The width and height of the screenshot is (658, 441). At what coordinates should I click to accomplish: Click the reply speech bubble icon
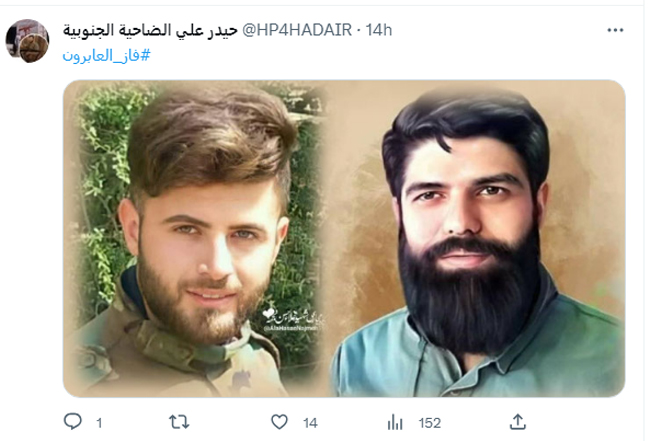click(73, 421)
